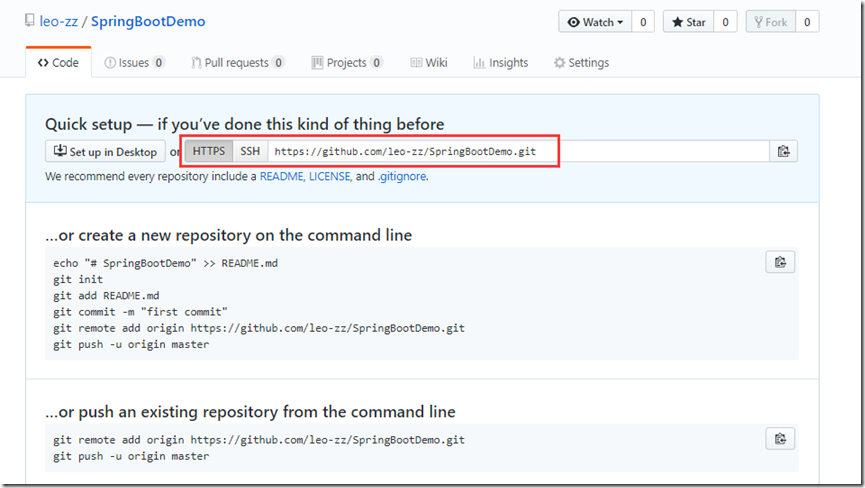Star the SpringBootDemo repository
Screen dimensions: 865x488
coord(688,22)
